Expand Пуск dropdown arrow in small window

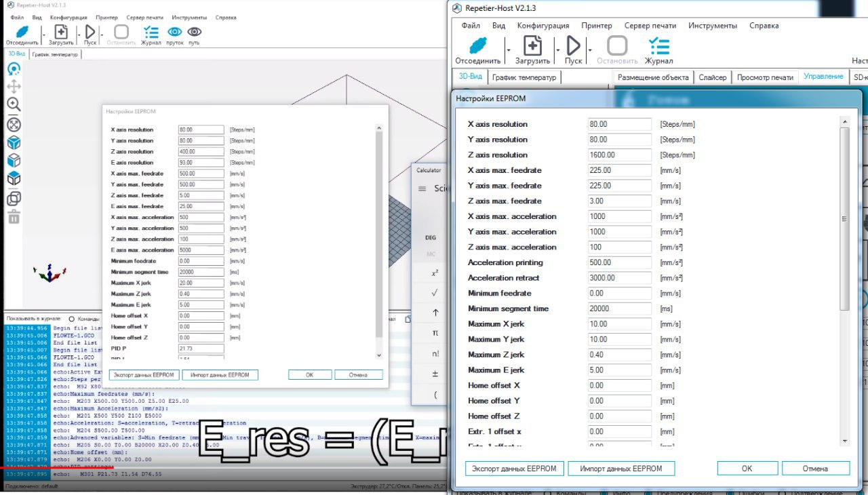(102, 34)
